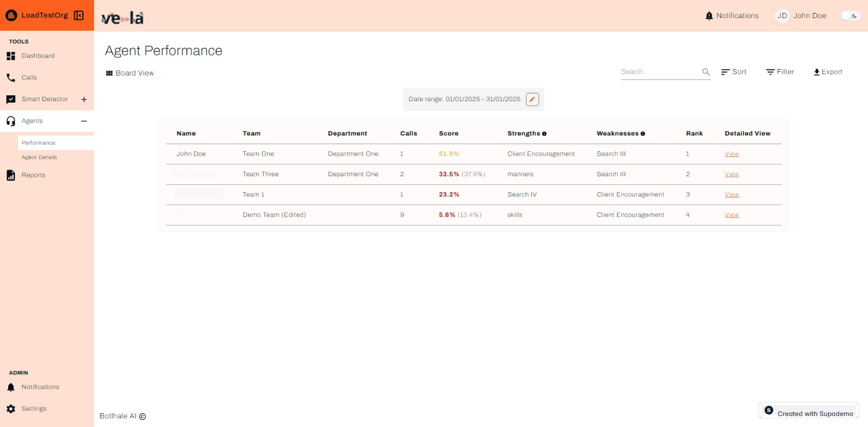Click the Team Three cell
Image resolution: width=868 pixels, height=427 pixels.
[261, 174]
